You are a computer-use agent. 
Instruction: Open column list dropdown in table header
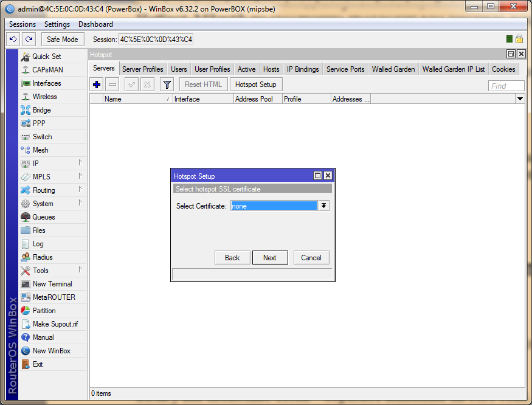(520, 99)
